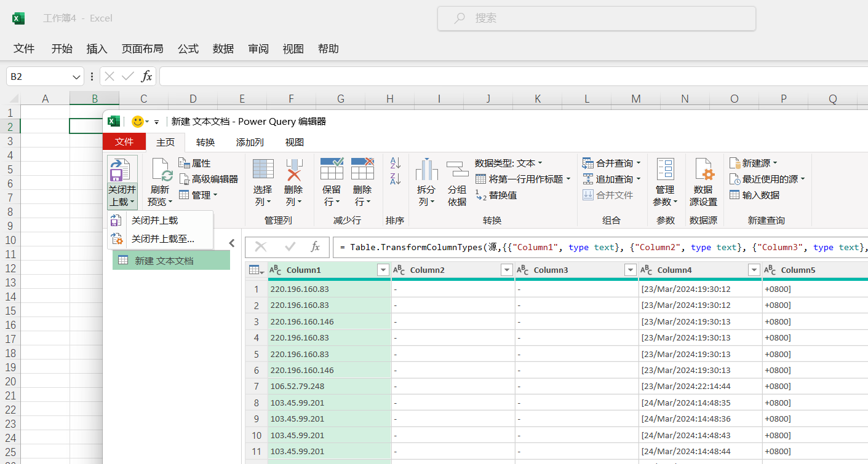Open the Add Column (添加列) tab
This screenshot has height=464, width=868.
(x=250, y=142)
